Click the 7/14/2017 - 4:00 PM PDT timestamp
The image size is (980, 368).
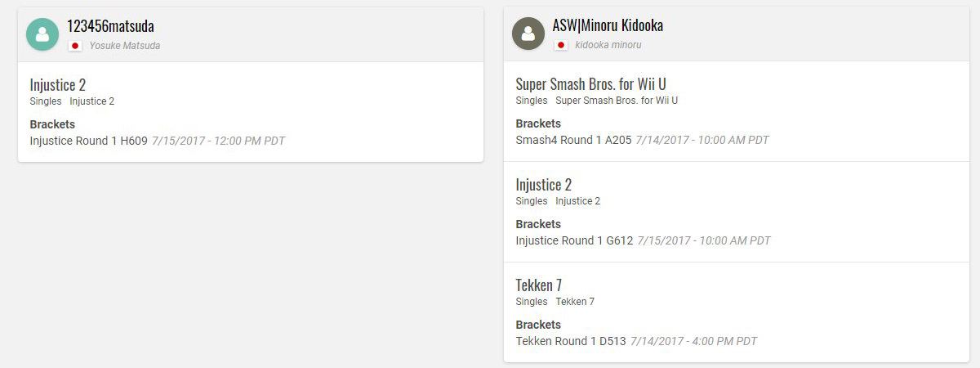tap(693, 341)
